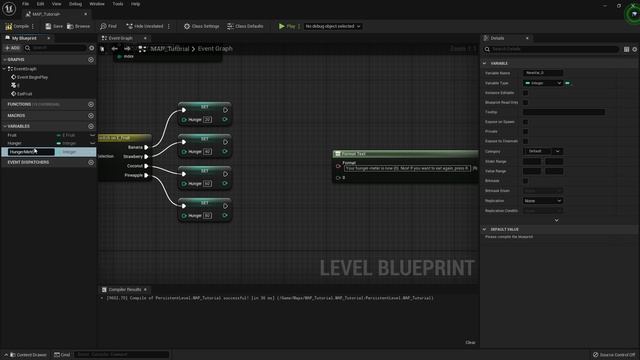Viewport: 640px width, 360px height.
Task: Start Play in editor
Action: (287, 26)
